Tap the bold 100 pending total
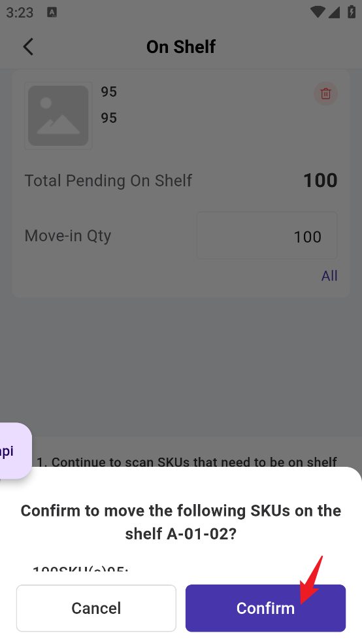 coord(320,180)
